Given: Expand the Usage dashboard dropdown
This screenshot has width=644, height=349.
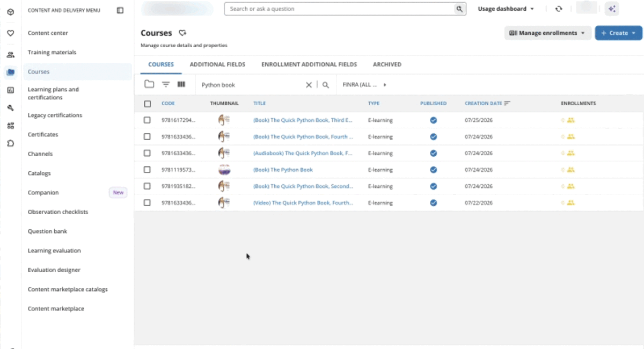Looking at the screenshot, I should [x=506, y=9].
